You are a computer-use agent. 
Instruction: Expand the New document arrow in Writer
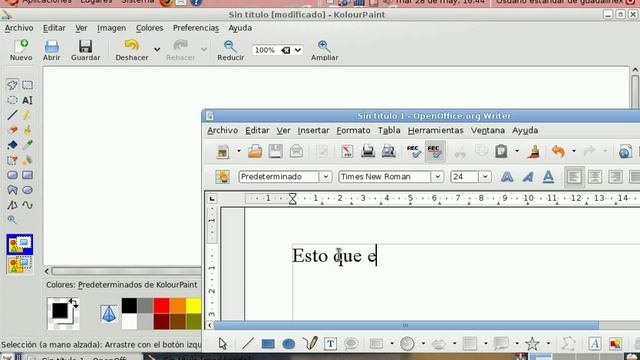click(239, 151)
